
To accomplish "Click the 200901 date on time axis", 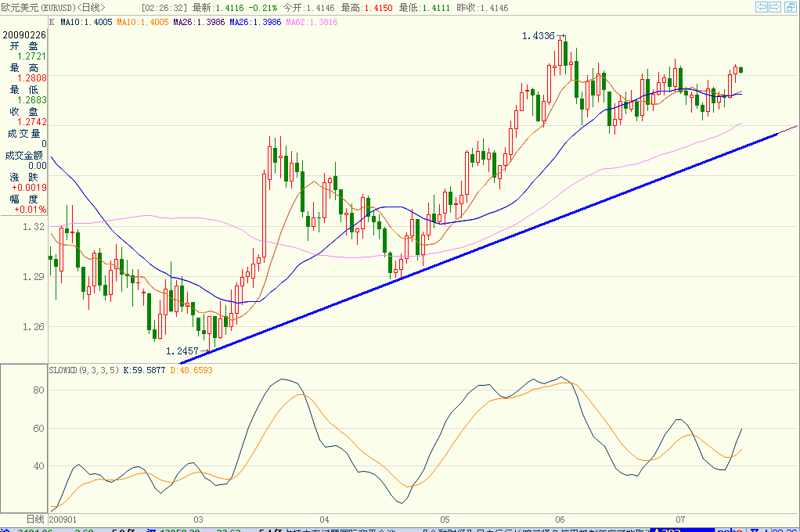I will pos(63,519).
